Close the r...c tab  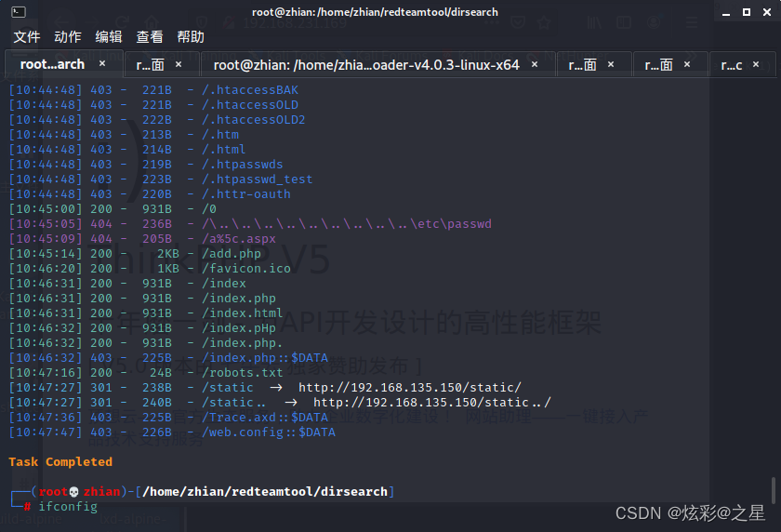756,64
